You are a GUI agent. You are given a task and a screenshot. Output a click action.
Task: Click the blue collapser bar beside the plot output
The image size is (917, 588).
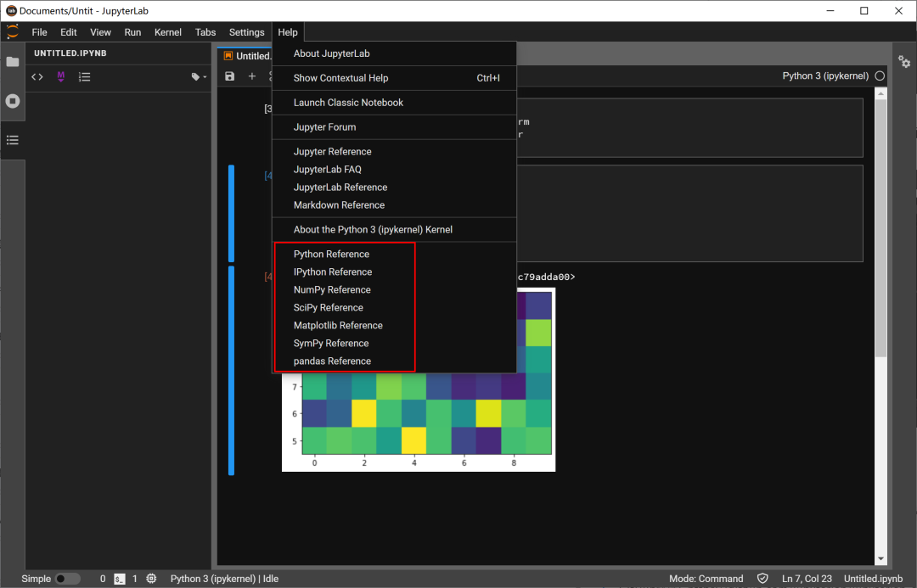pyautogui.click(x=232, y=371)
